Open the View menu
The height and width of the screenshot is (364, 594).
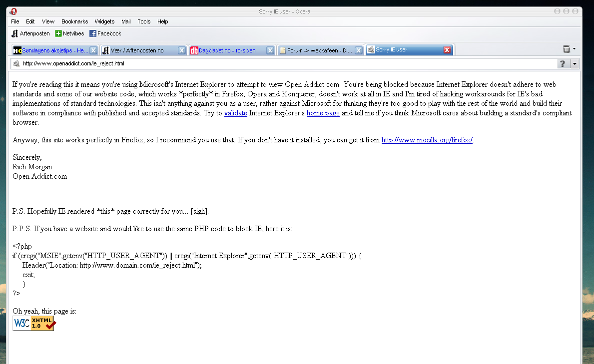(48, 21)
